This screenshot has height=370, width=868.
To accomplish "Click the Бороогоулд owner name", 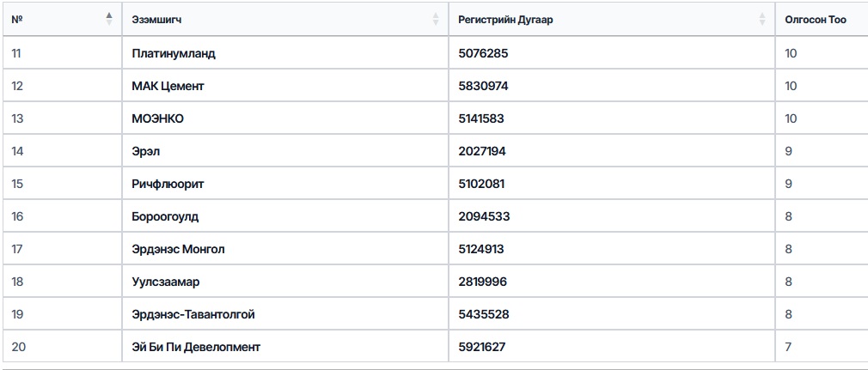I will 166,216.
